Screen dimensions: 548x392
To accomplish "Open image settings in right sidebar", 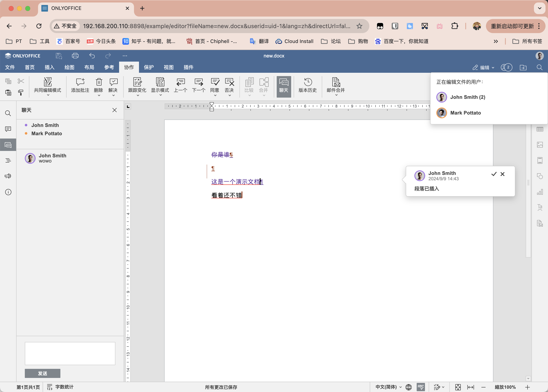I will 540,145.
